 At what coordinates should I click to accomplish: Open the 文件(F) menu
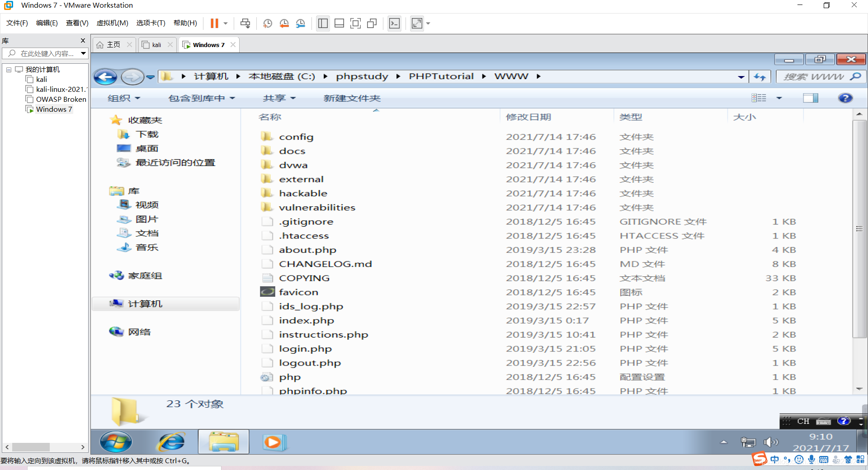tap(17, 23)
